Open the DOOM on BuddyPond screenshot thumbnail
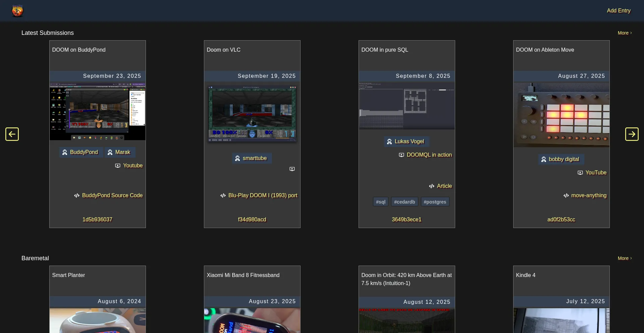 click(98, 111)
